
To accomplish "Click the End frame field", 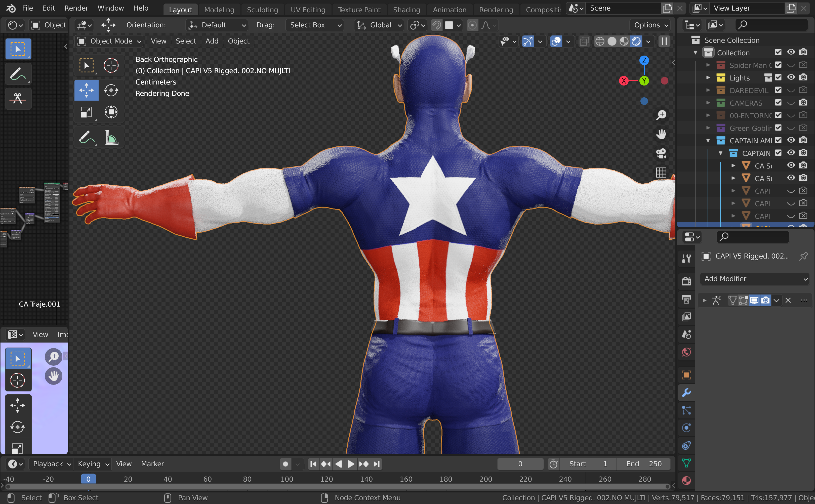I will point(643,464).
